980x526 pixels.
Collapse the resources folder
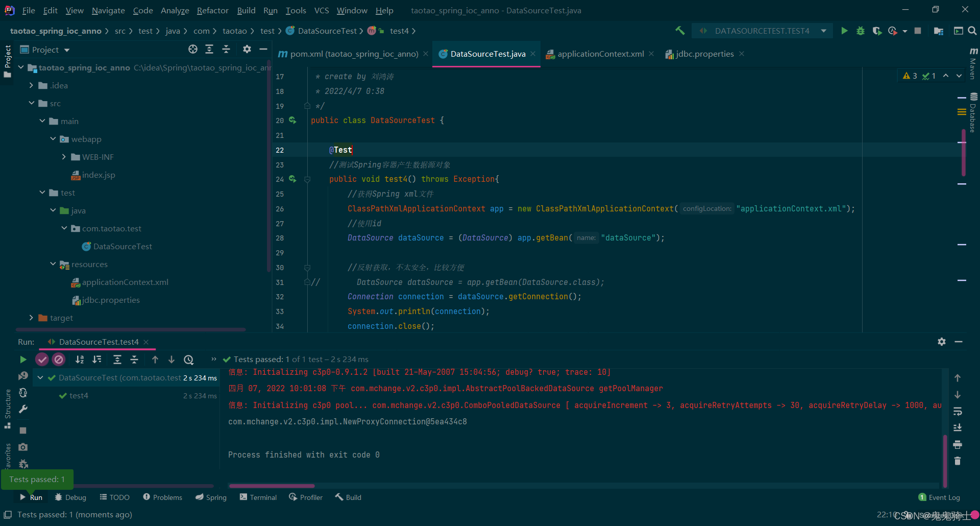53,264
